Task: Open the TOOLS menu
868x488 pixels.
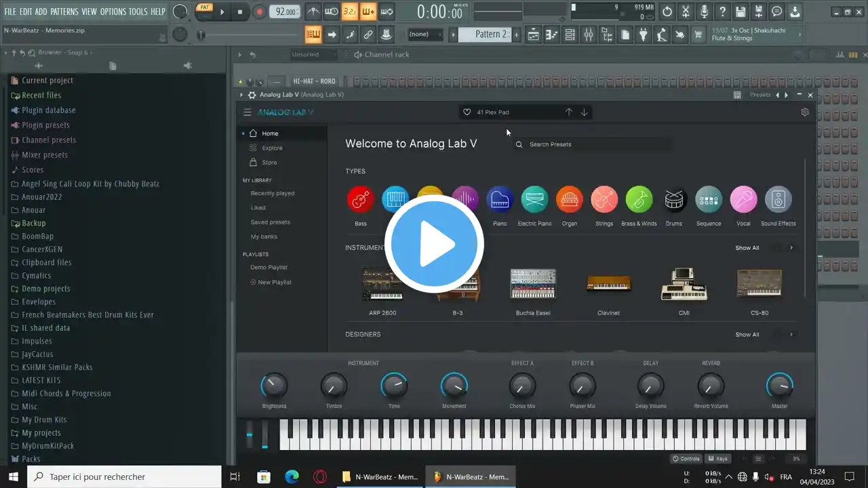Action: coord(138,12)
